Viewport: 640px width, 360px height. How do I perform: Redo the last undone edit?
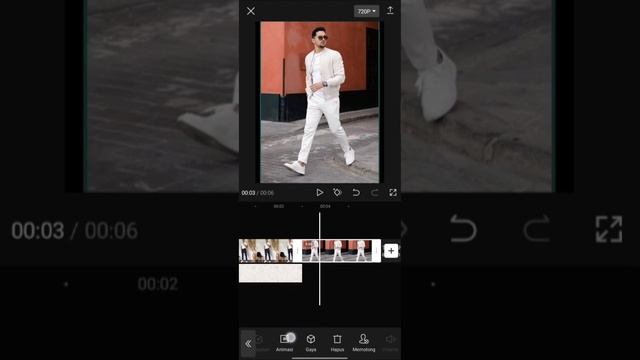374,192
